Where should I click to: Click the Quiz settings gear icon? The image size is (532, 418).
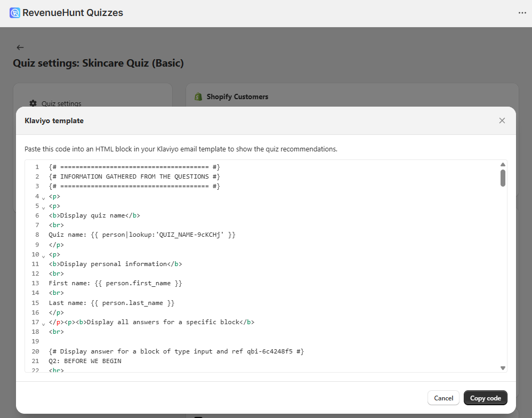click(x=33, y=103)
